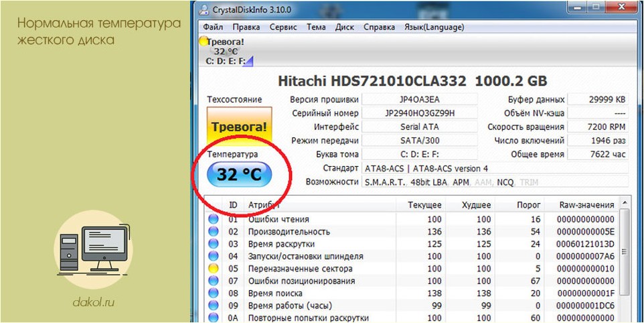The width and height of the screenshot is (644, 323).
Task: Click raw value 00060121013D of spin-up time
Action: (586, 244)
